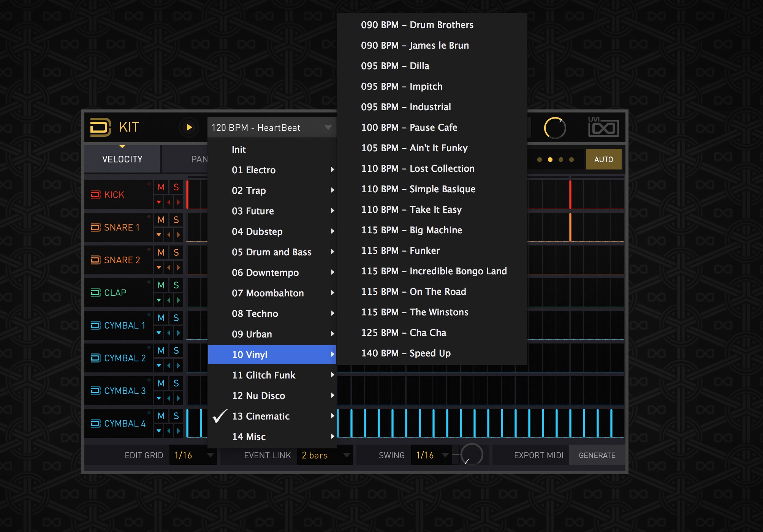Select 140 BPM – Speed Up preset
Image resolution: width=763 pixels, height=532 pixels.
point(432,353)
